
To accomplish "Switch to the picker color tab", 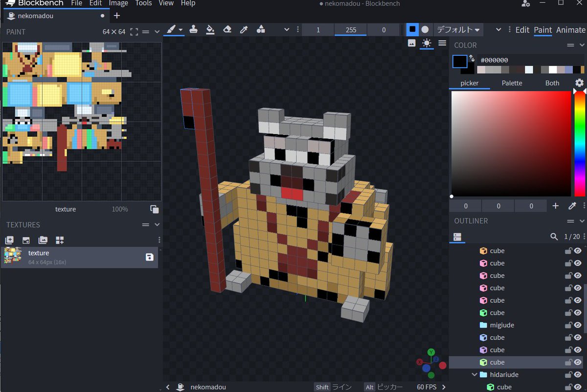I will pos(470,83).
